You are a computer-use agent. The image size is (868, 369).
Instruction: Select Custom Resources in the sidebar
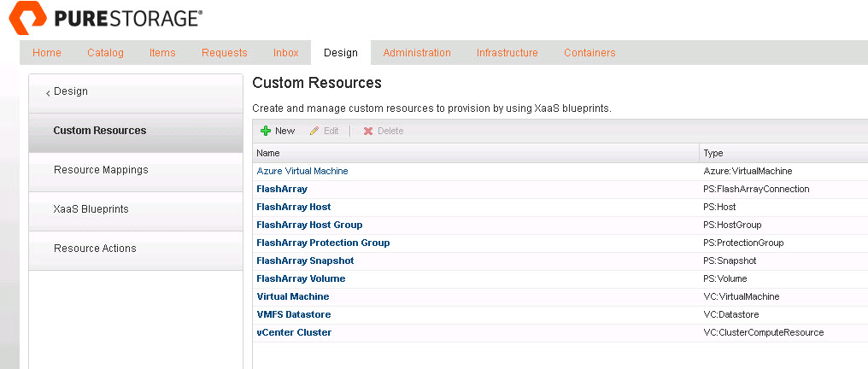[136, 132]
